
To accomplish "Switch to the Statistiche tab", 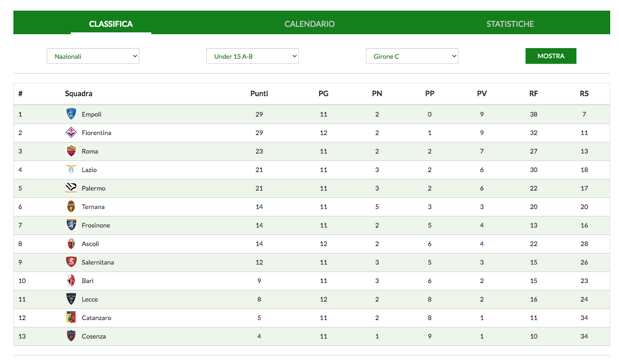I will 510,24.
